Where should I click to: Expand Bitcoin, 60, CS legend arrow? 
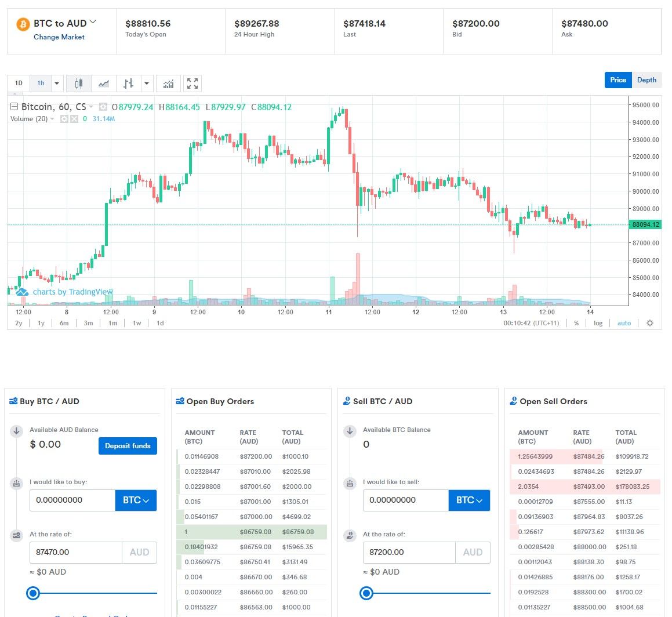click(x=91, y=107)
